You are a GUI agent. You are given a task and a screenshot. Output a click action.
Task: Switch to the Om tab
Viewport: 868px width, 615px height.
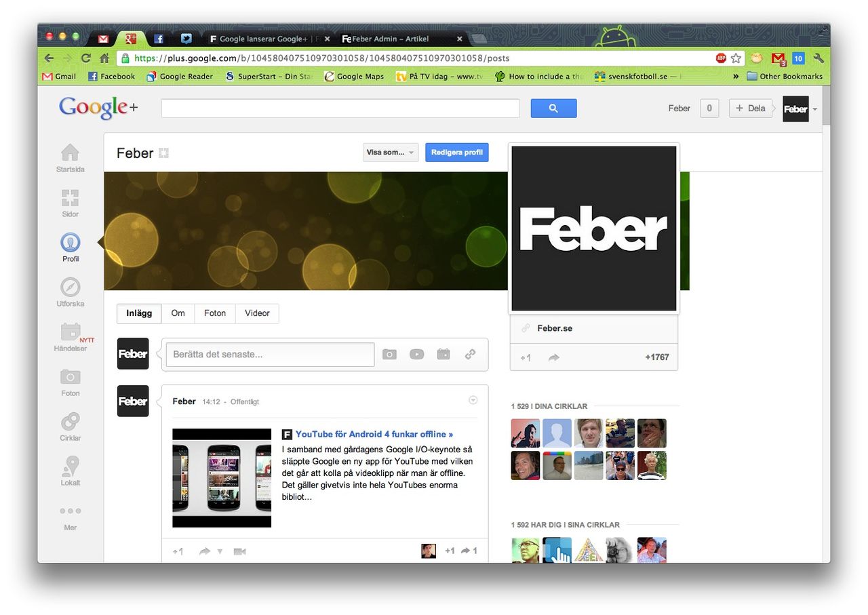178,313
